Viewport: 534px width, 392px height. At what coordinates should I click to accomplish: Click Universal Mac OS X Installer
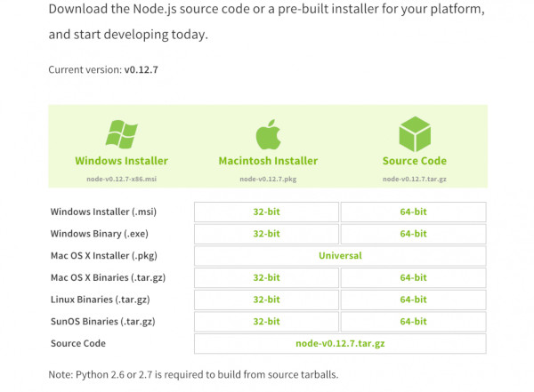point(340,255)
